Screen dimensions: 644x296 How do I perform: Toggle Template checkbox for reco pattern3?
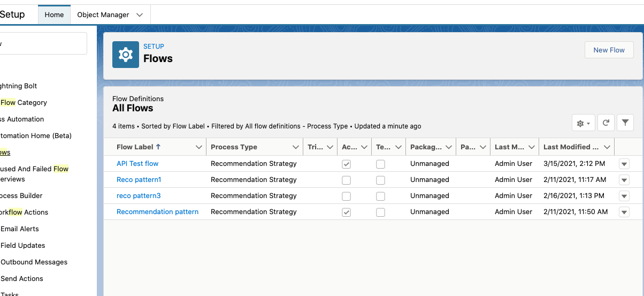point(380,196)
